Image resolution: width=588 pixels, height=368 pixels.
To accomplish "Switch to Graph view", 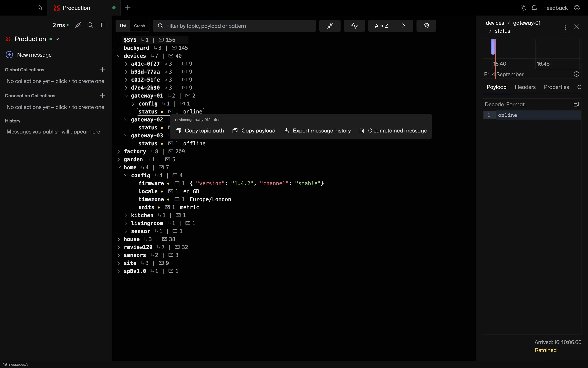I will (139, 26).
